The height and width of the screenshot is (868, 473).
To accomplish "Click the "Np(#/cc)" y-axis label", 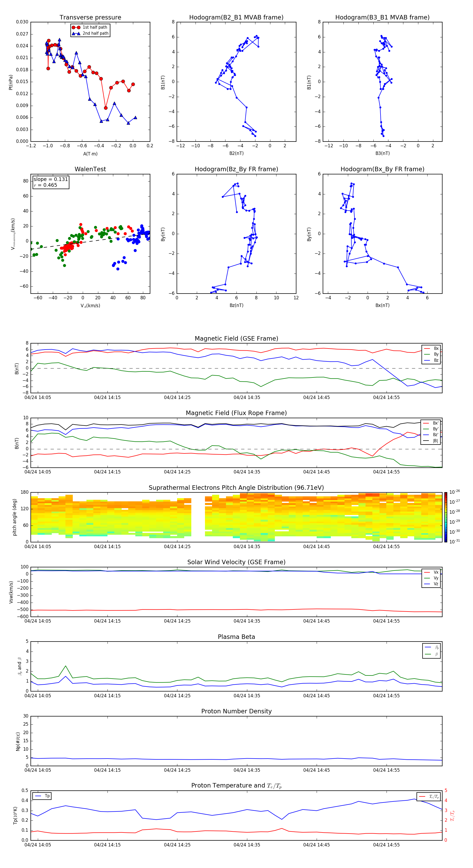I will click(x=18, y=741).
